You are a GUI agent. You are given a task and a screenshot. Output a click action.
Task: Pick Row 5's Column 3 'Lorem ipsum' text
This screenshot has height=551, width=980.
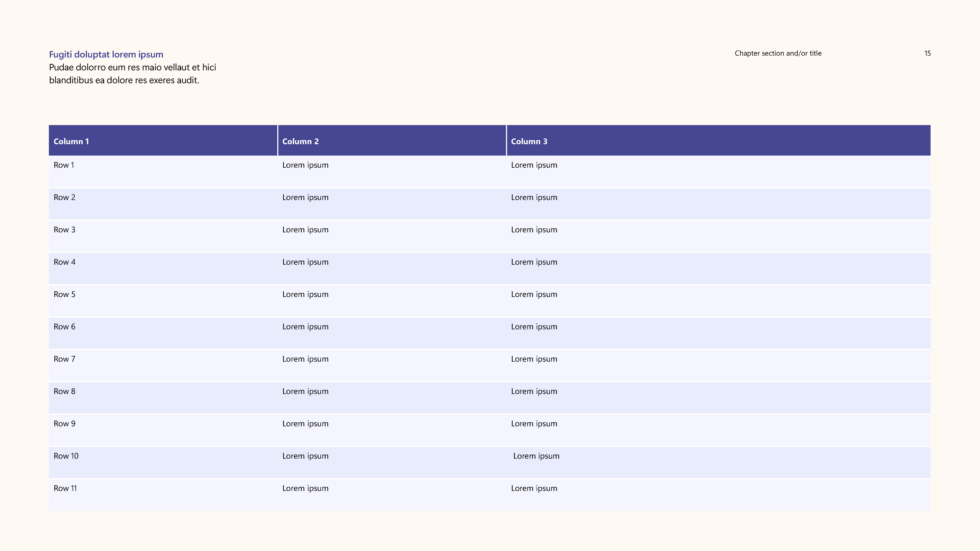[534, 295]
